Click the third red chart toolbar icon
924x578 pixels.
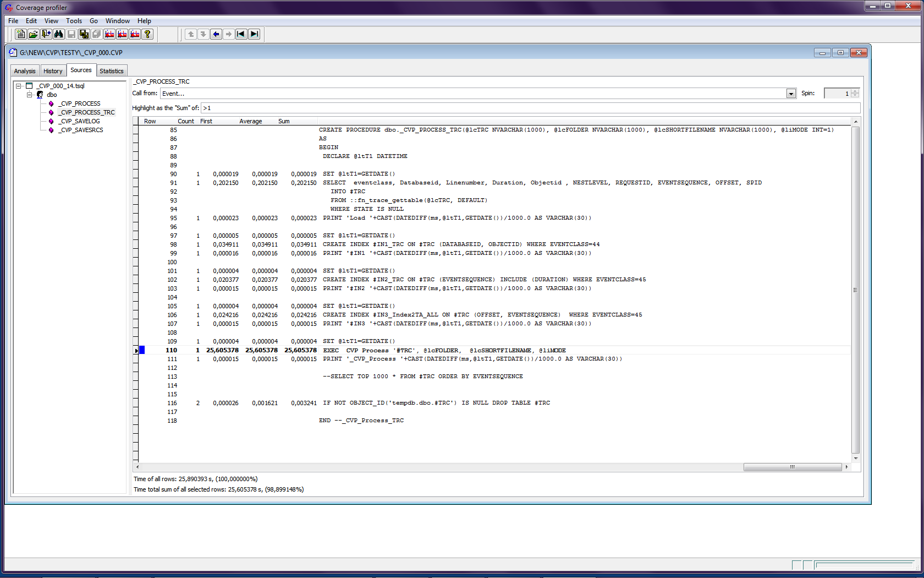pyautogui.click(x=135, y=34)
